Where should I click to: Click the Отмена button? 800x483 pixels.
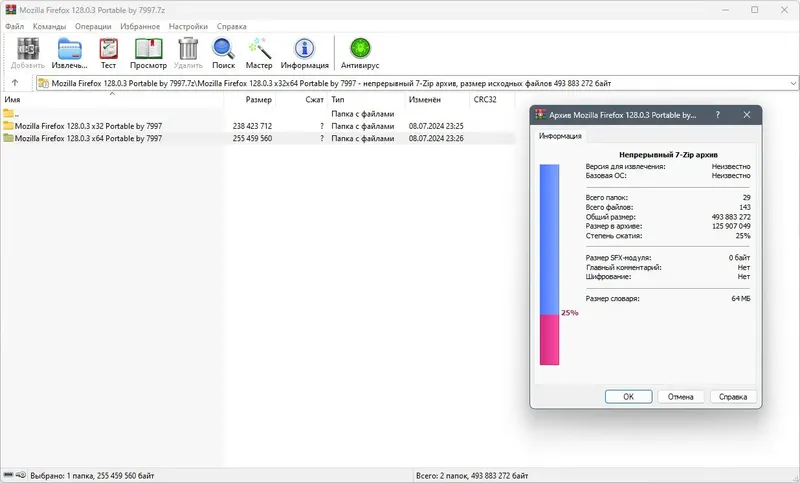[x=681, y=396]
